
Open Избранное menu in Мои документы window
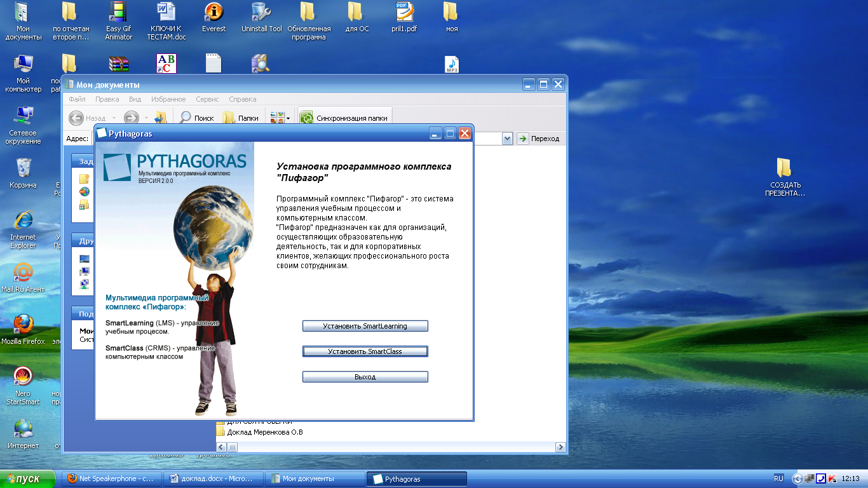pyautogui.click(x=168, y=99)
